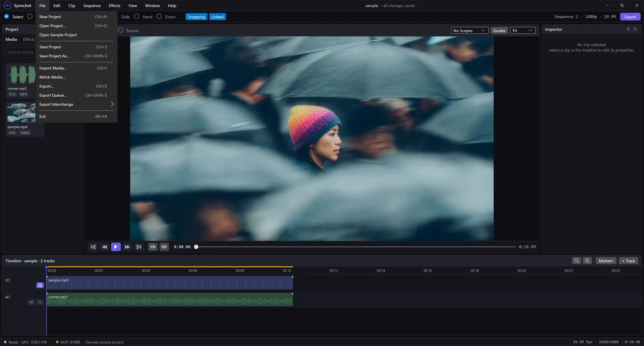This screenshot has width=644, height=346.
Task: Expand the Export Interchange submenu
Action: pos(76,104)
